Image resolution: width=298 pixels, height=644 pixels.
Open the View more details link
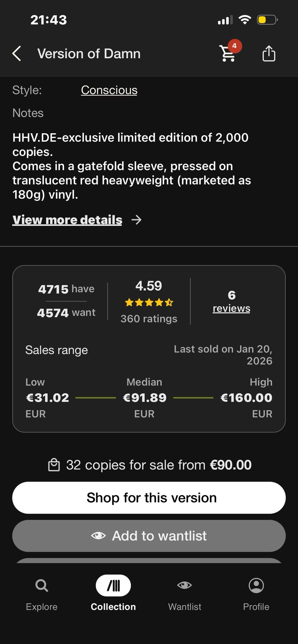tap(67, 220)
